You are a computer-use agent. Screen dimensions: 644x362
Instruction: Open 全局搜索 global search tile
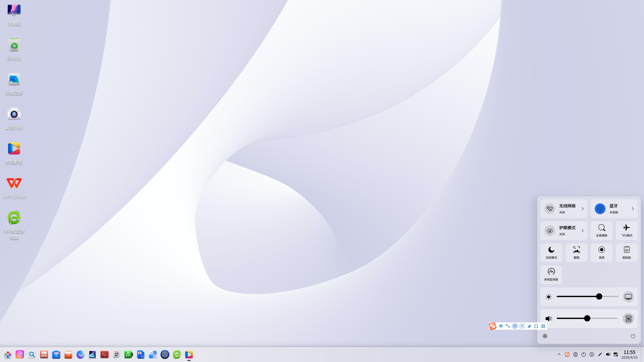(601, 231)
